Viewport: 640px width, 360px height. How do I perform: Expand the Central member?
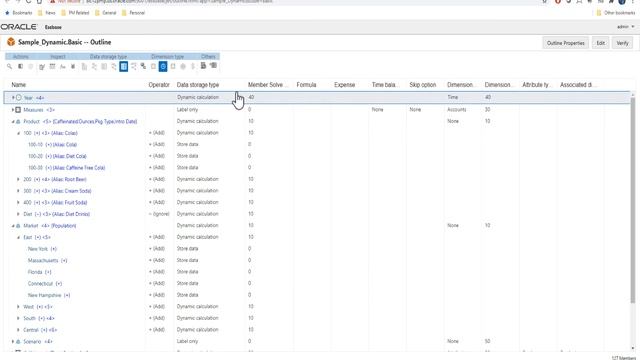18,330
